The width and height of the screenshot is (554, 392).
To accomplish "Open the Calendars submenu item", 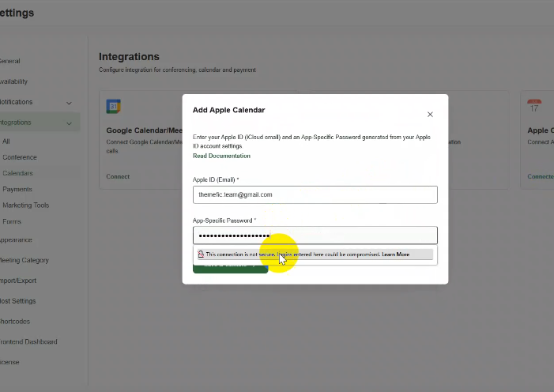I will 17,173.
